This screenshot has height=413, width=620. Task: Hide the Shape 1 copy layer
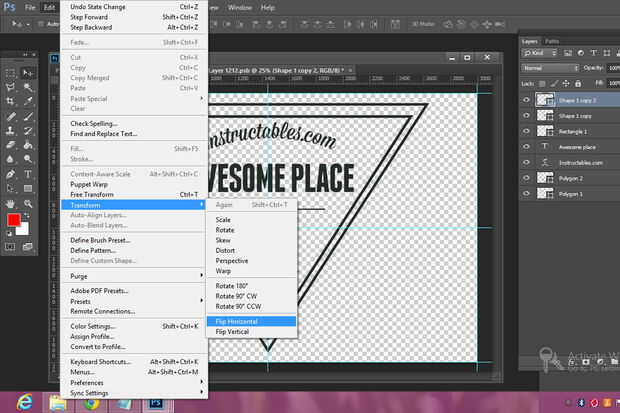[526, 116]
